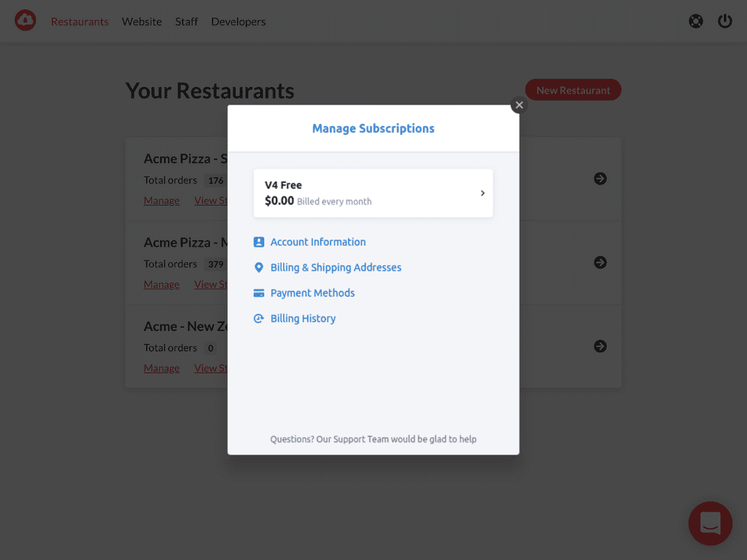Open the chat support bubble
This screenshot has height=560, width=747.
click(x=710, y=523)
